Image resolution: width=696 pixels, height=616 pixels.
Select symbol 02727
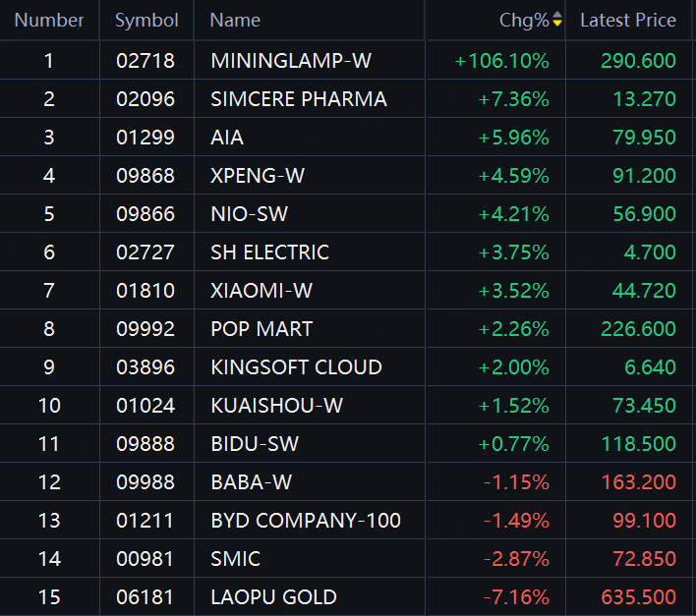coord(145,252)
